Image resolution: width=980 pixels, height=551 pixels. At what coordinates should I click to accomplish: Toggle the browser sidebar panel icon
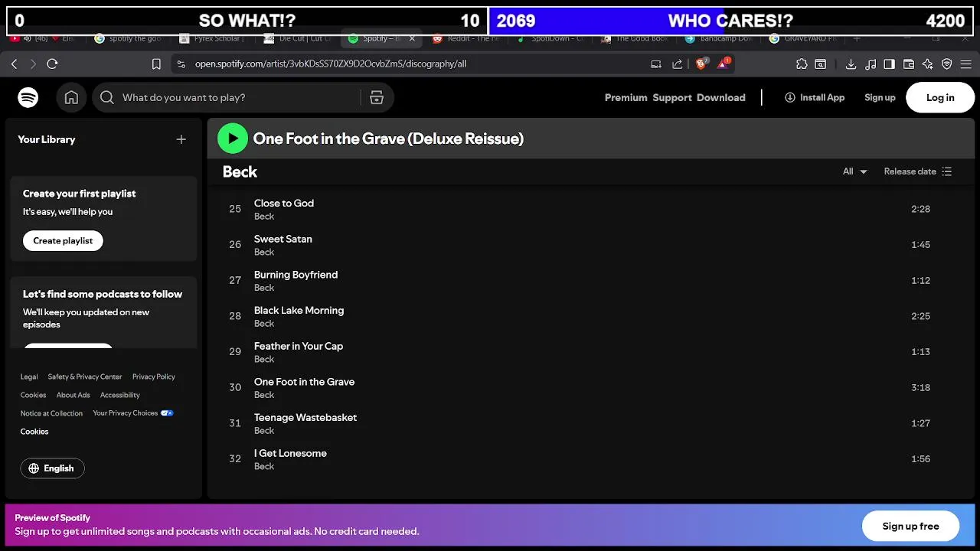pos(889,64)
